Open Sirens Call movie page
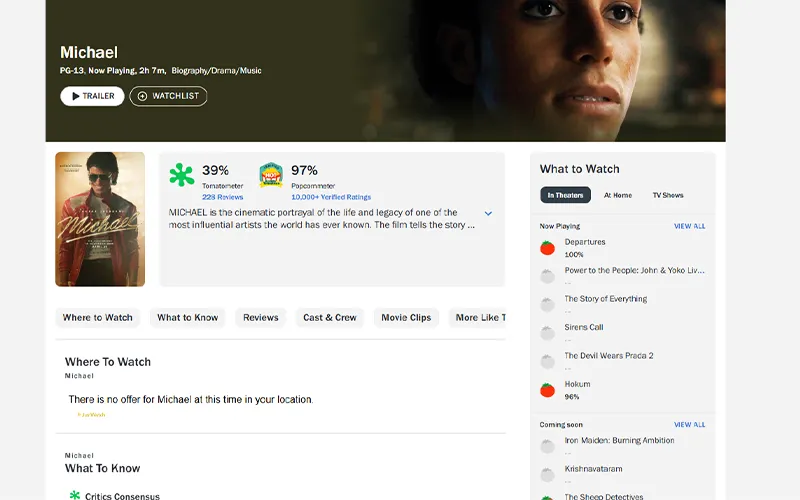 pyautogui.click(x=584, y=327)
